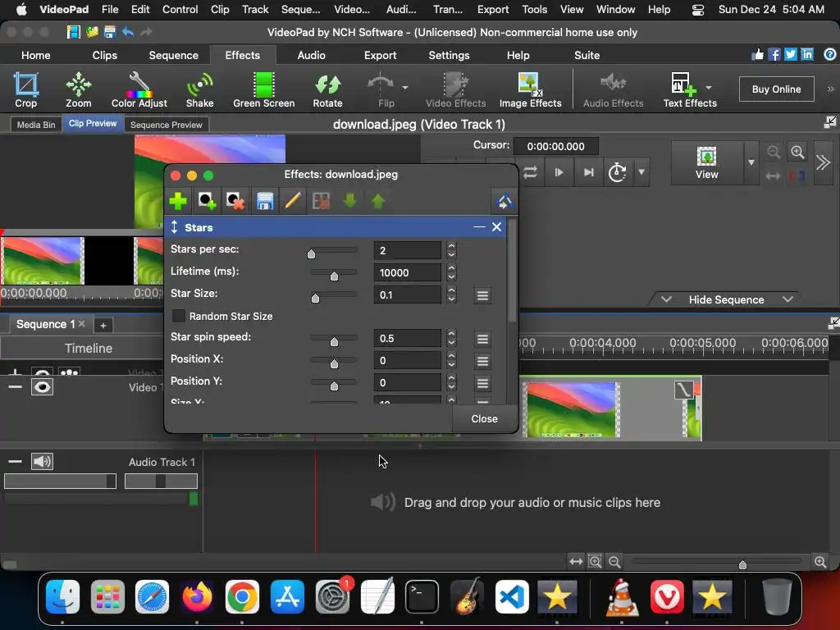Add a new sequence with plus tab

tap(103, 325)
